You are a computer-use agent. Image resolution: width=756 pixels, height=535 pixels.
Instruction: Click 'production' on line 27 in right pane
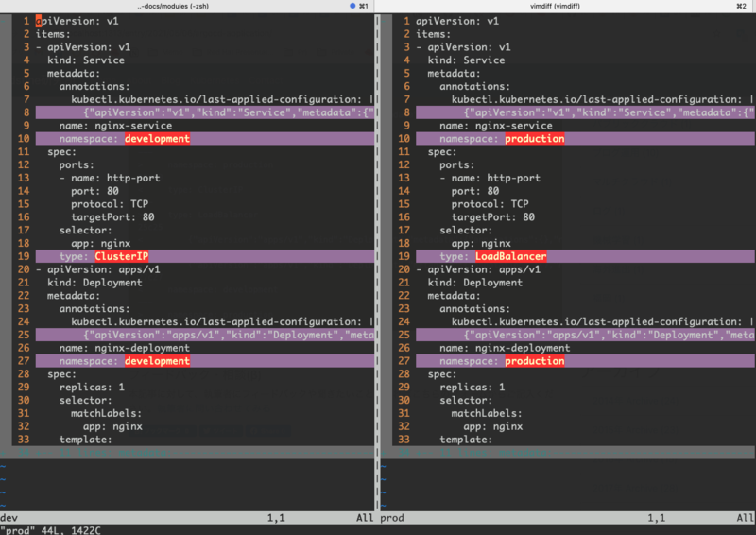534,361
